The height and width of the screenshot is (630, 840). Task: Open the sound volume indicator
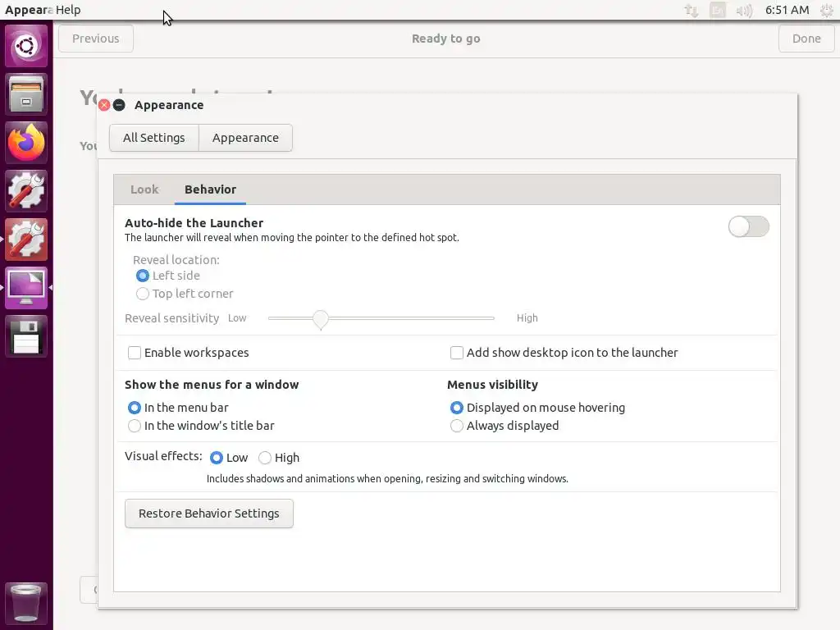tap(744, 11)
